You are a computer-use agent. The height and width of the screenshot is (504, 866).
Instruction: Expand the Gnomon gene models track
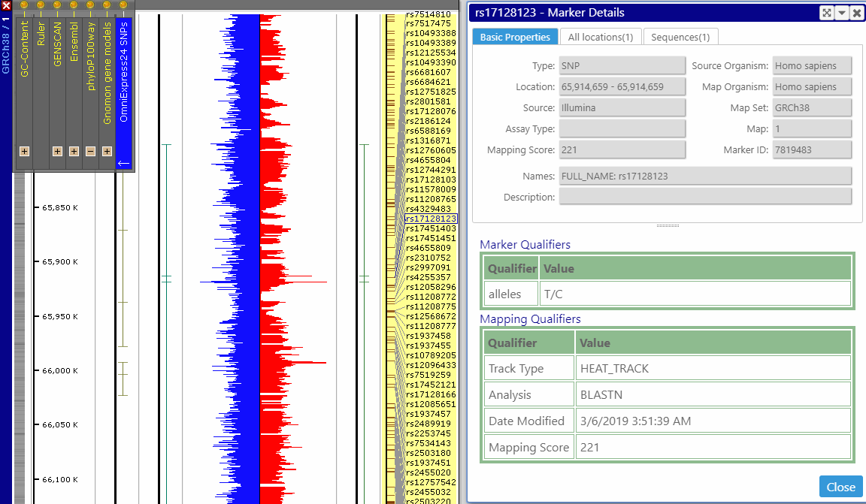coord(107,151)
